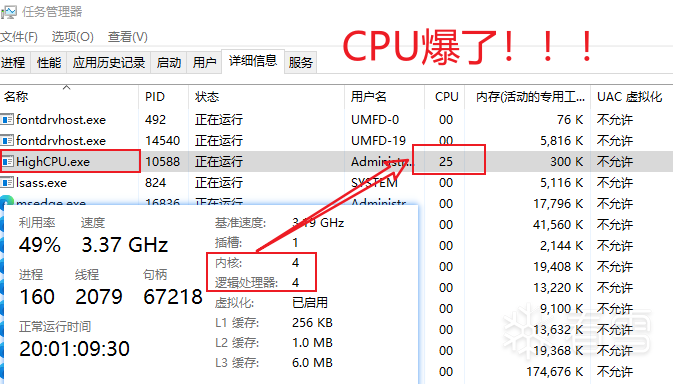Screen dimensions: 673x384
Task: Click the uptime value 20:01:09:30
Action: pyautogui.click(x=74, y=349)
